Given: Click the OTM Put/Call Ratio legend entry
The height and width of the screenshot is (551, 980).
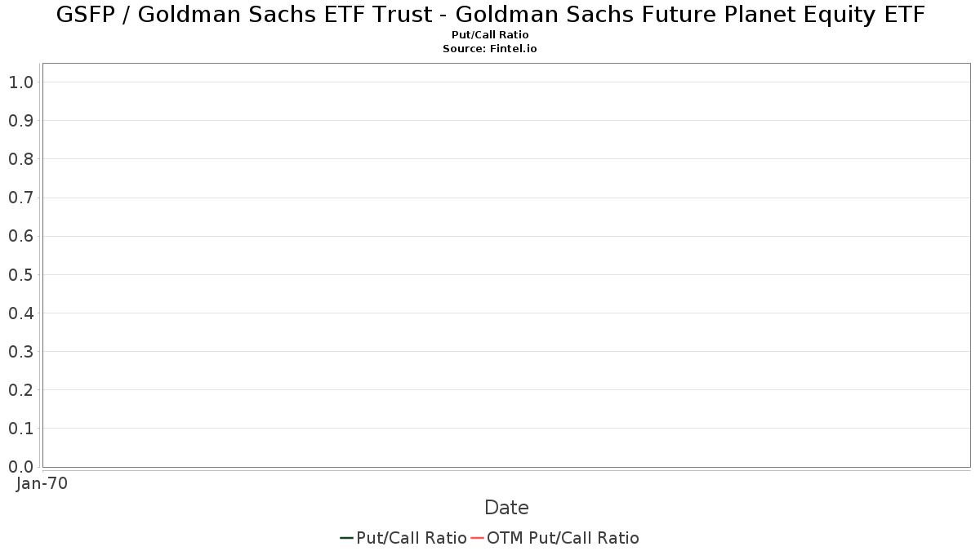Looking at the screenshot, I should 555,538.
